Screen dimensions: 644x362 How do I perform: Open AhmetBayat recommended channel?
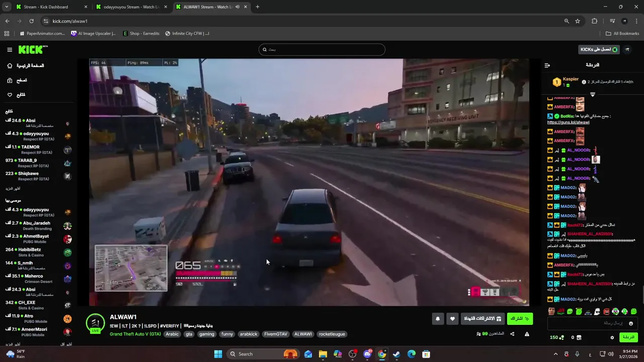point(38,239)
